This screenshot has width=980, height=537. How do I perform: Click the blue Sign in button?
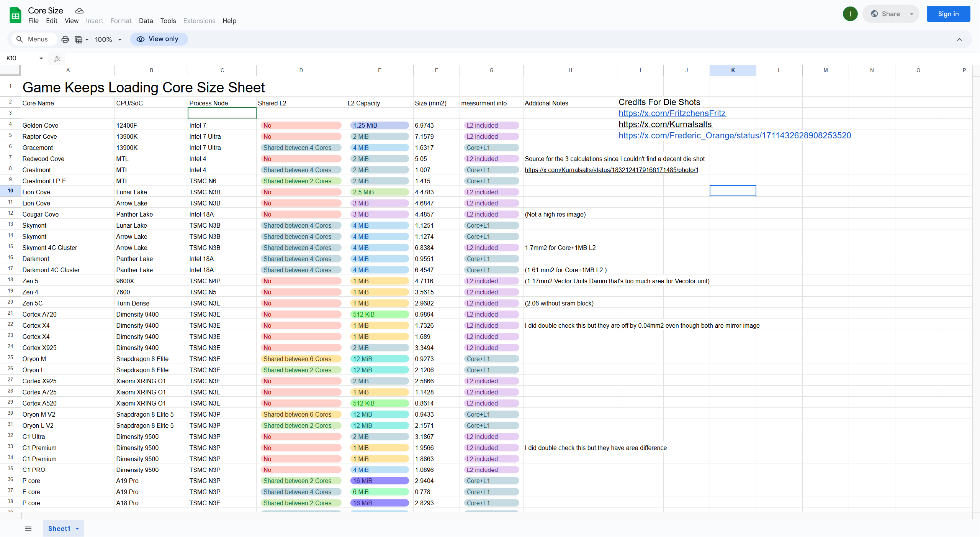point(948,14)
